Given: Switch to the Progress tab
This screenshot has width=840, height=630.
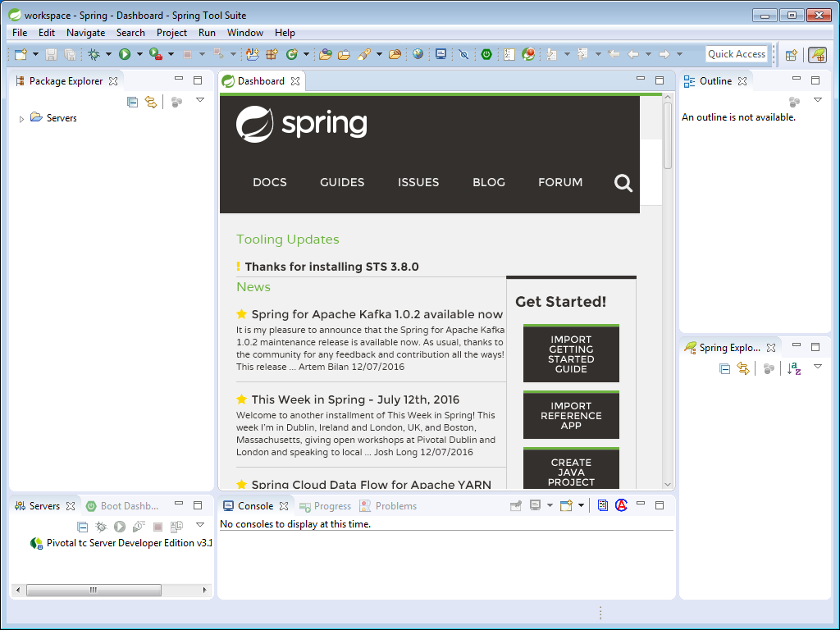Looking at the screenshot, I should (325, 506).
